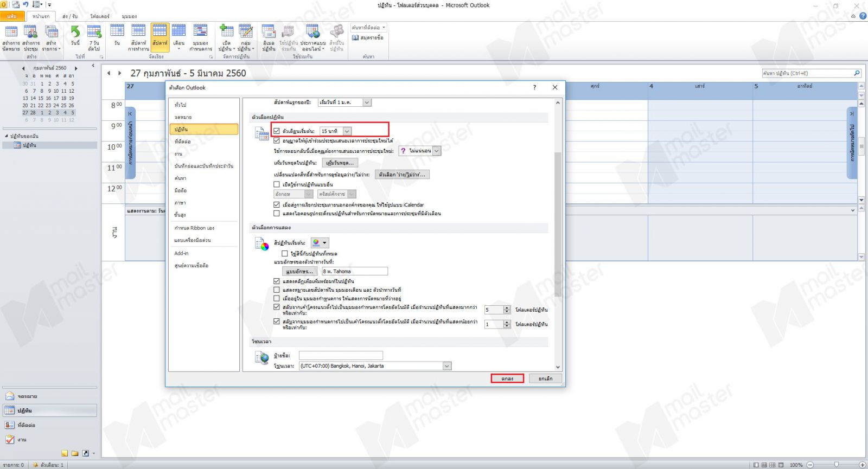Open Contacts (ที่ติดต่อ) in the navigation pane
The height and width of the screenshot is (469, 868).
(50, 425)
